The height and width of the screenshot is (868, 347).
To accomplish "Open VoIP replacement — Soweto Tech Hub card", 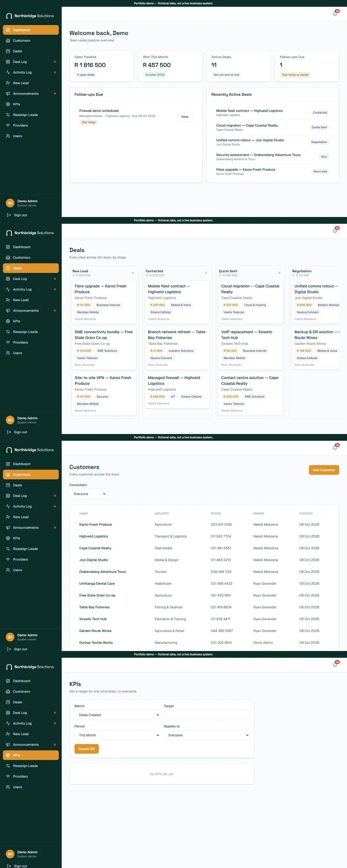I will coord(250,348).
